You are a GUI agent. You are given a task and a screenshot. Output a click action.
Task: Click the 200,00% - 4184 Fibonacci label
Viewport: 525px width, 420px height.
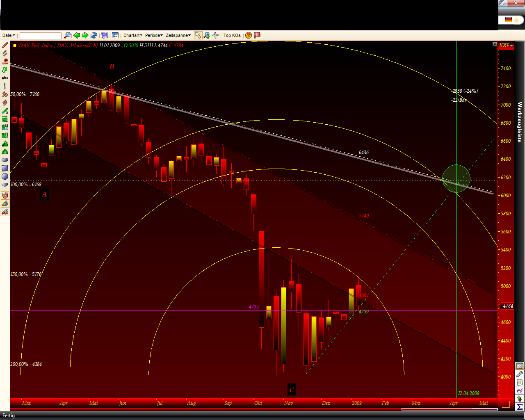(26, 364)
